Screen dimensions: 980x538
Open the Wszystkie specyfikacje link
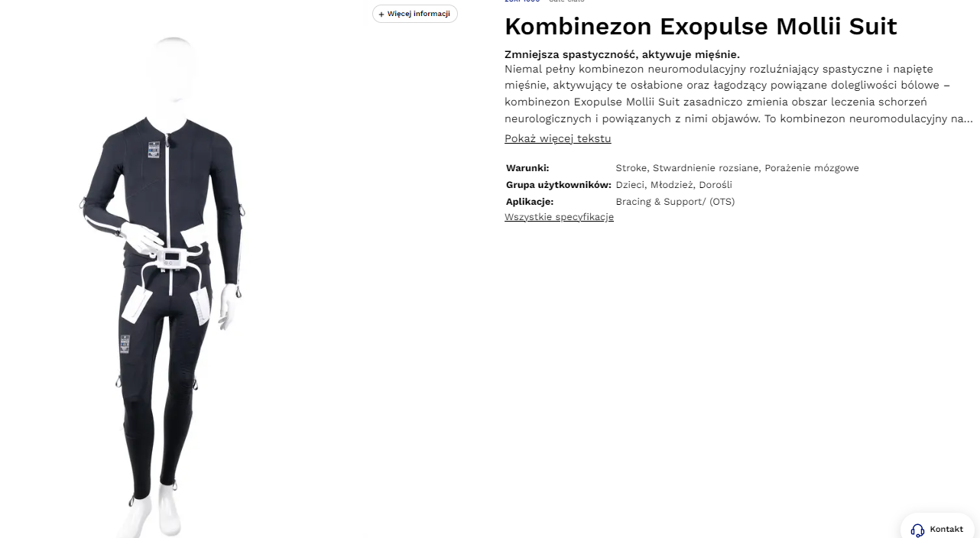click(559, 217)
